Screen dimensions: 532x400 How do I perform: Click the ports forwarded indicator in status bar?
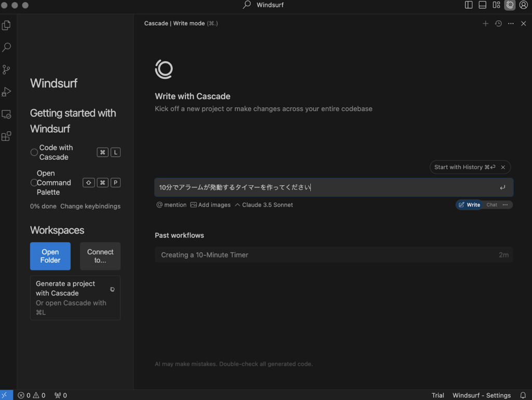click(x=61, y=395)
